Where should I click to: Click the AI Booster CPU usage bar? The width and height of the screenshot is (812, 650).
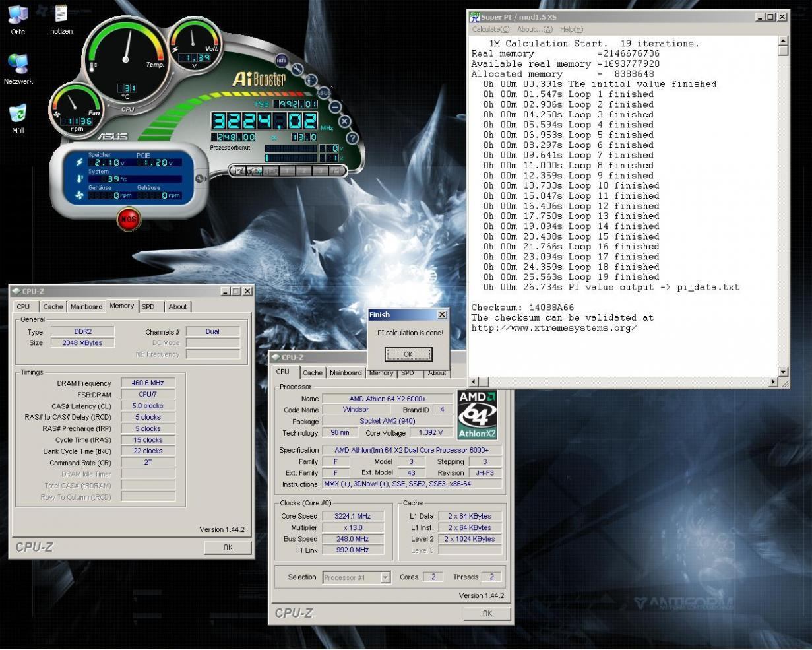291,148
